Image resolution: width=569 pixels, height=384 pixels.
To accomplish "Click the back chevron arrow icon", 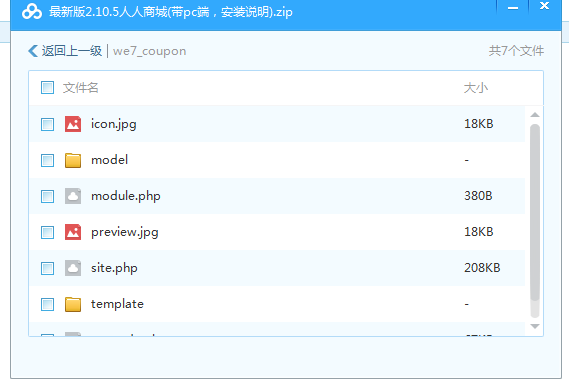I will (x=33, y=51).
